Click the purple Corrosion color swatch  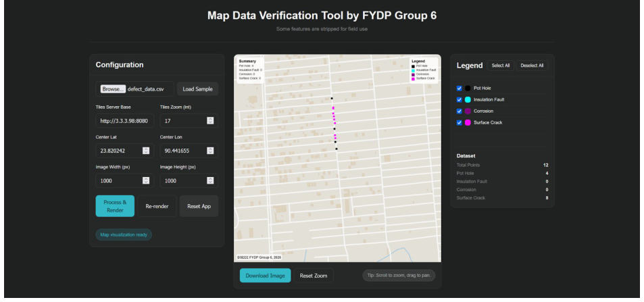tap(468, 111)
